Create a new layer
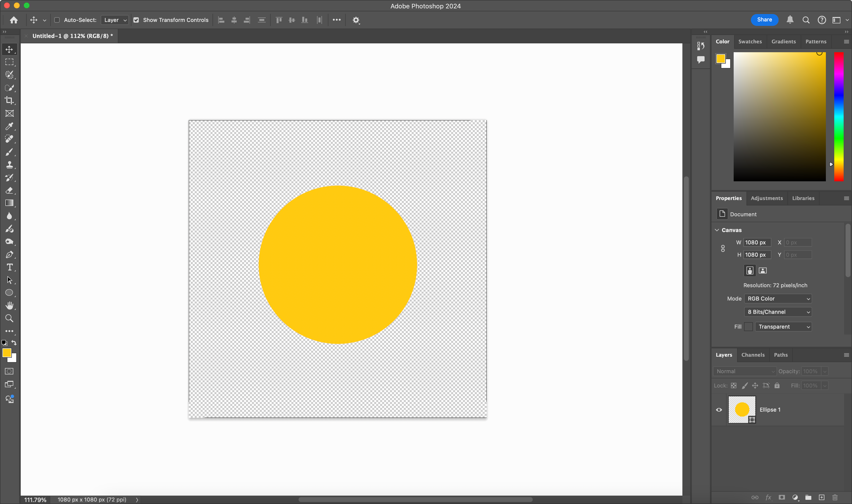 point(822,497)
